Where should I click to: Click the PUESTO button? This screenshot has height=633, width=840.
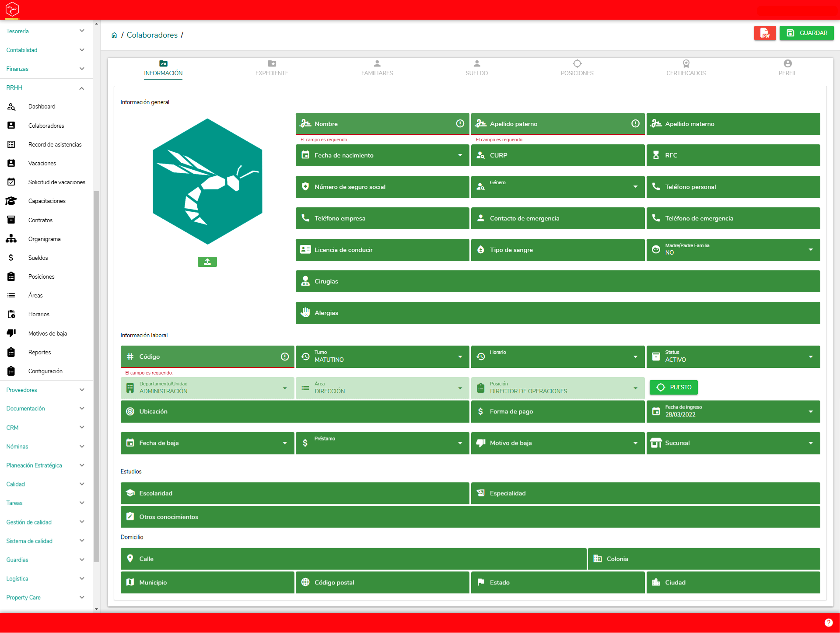tap(674, 387)
